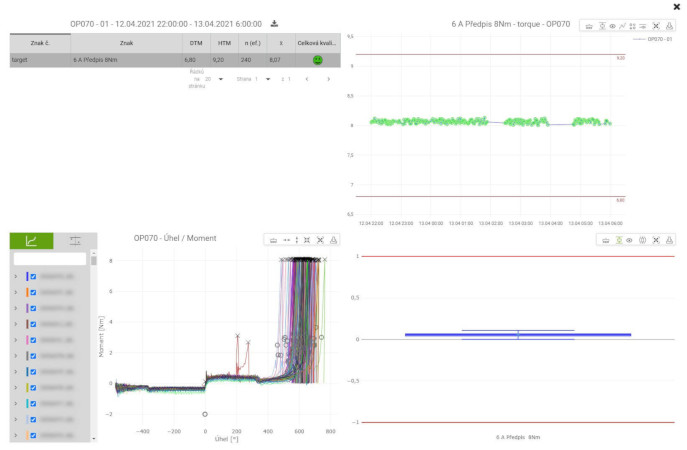Viewport: 687px width, 450px height.
Task: Go to next table page arrow
Action: 328,79
